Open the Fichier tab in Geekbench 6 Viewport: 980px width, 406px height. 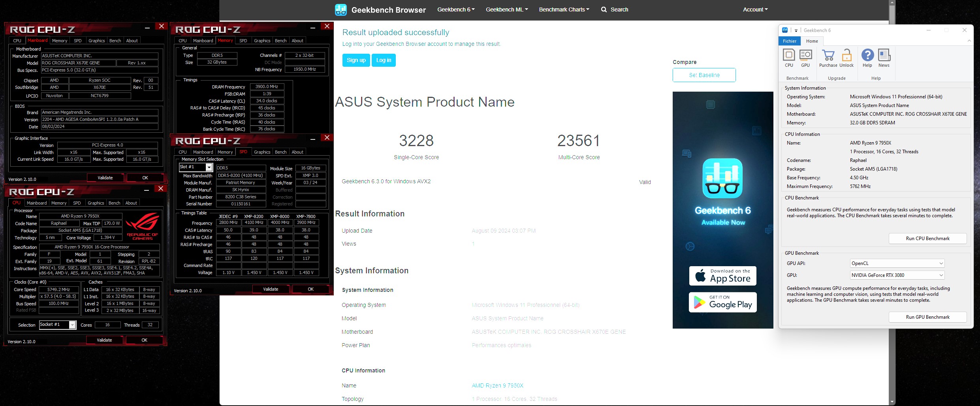pos(790,41)
